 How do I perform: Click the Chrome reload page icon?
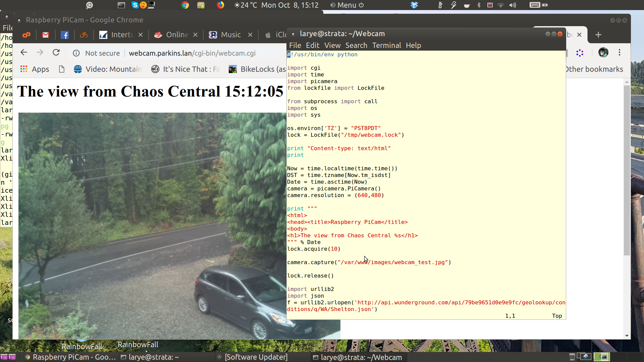tap(56, 53)
